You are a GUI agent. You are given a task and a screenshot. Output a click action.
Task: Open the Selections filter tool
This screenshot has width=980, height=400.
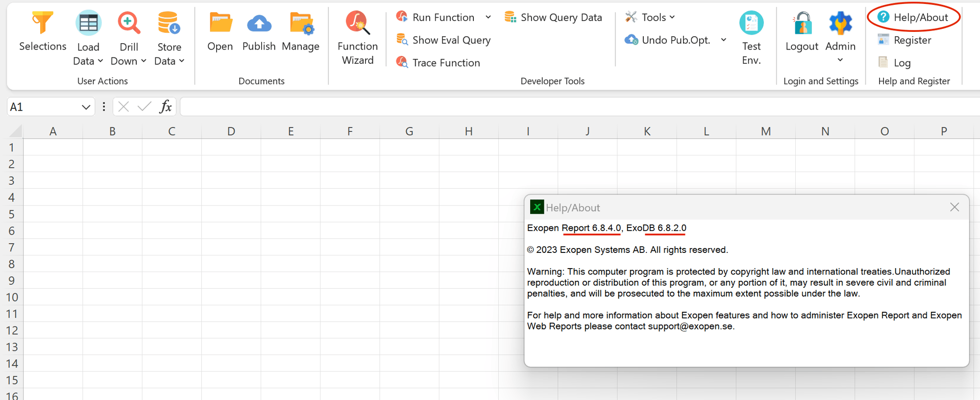(43, 31)
